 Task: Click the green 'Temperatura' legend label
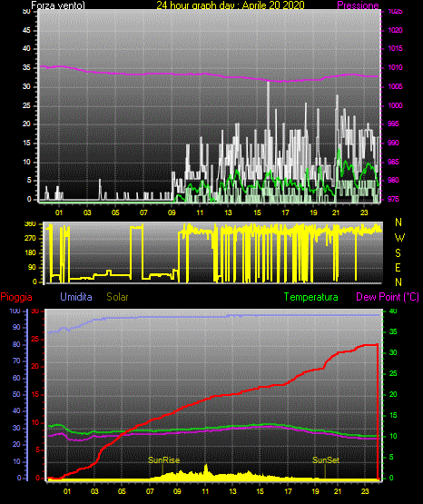coord(310,297)
